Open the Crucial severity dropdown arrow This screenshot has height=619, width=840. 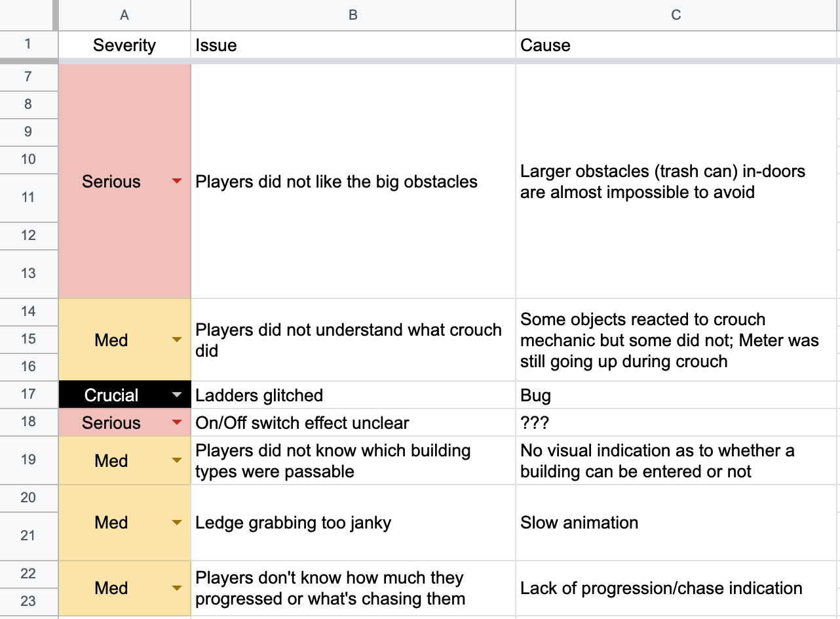click(x=176, y=395)
